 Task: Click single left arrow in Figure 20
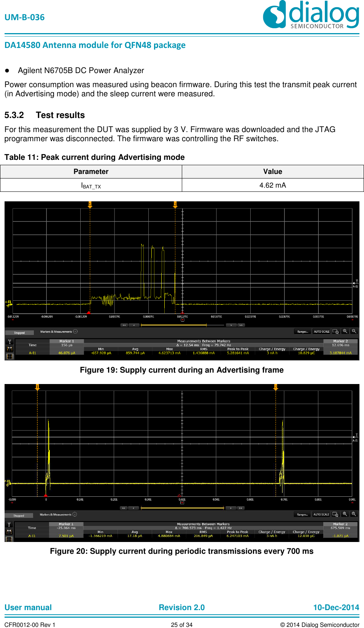coord(134,508)
